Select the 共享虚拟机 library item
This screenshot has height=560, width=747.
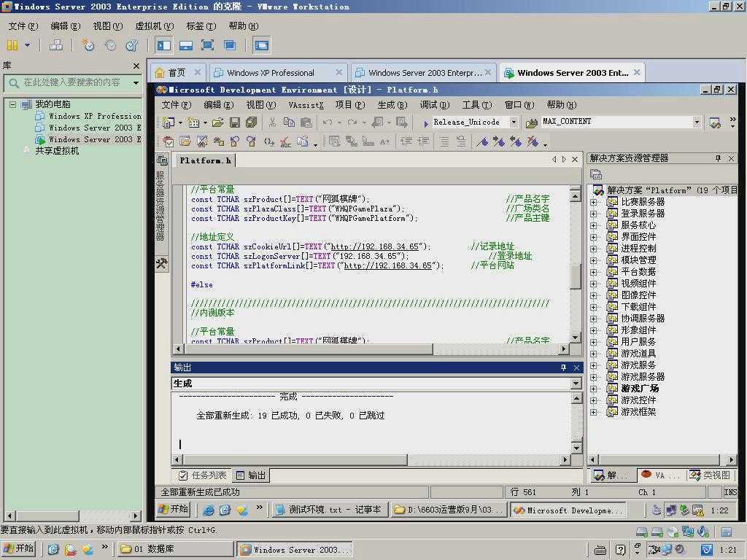pyautogui.click(x=57, y=151)
